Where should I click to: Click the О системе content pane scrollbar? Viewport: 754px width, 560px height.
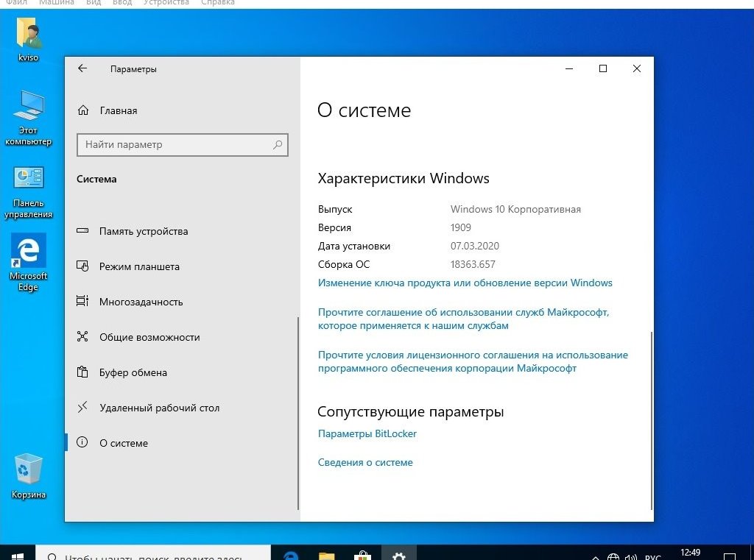tap(652, 420)
